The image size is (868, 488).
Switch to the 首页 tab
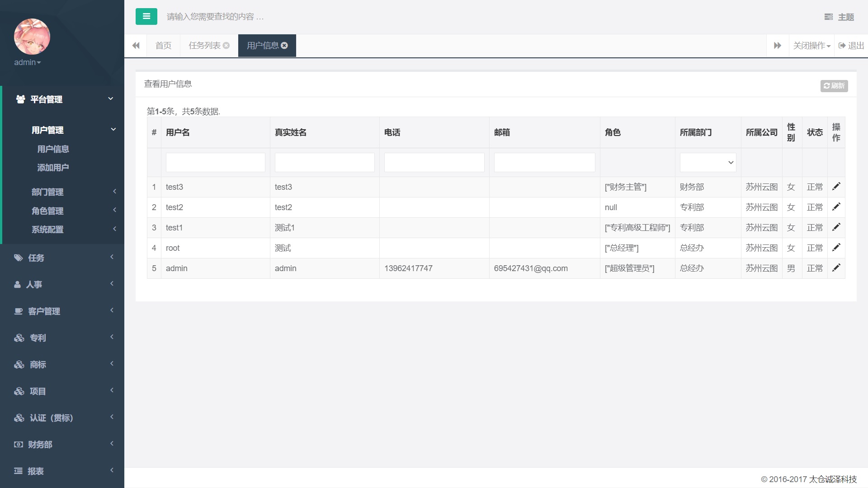coord(163,46)
